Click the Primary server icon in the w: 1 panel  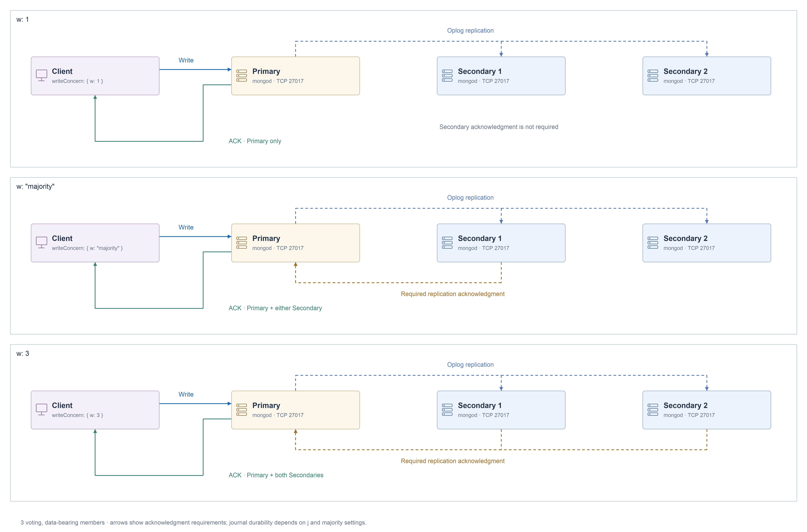click(x=242, y=76)
